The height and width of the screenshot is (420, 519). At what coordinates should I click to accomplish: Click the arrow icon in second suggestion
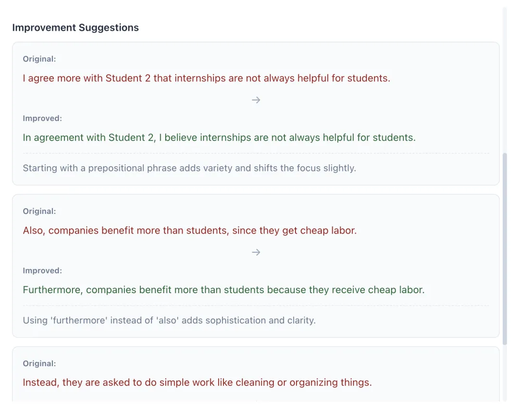click(x=256, y=252)
